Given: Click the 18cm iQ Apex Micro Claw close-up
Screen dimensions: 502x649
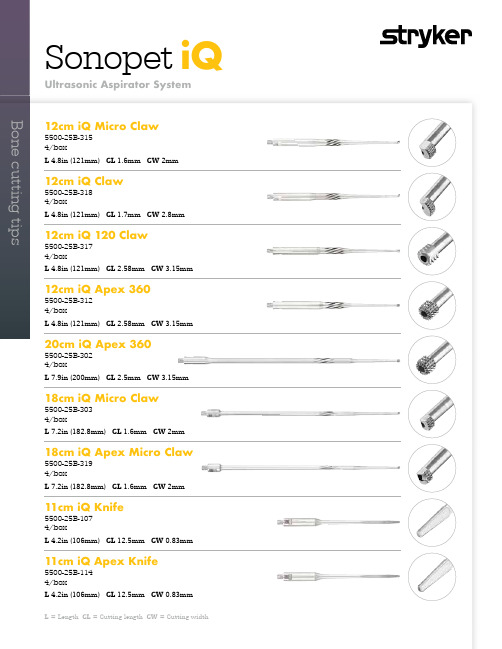Looking at the screenshot, I should [432, 468].
